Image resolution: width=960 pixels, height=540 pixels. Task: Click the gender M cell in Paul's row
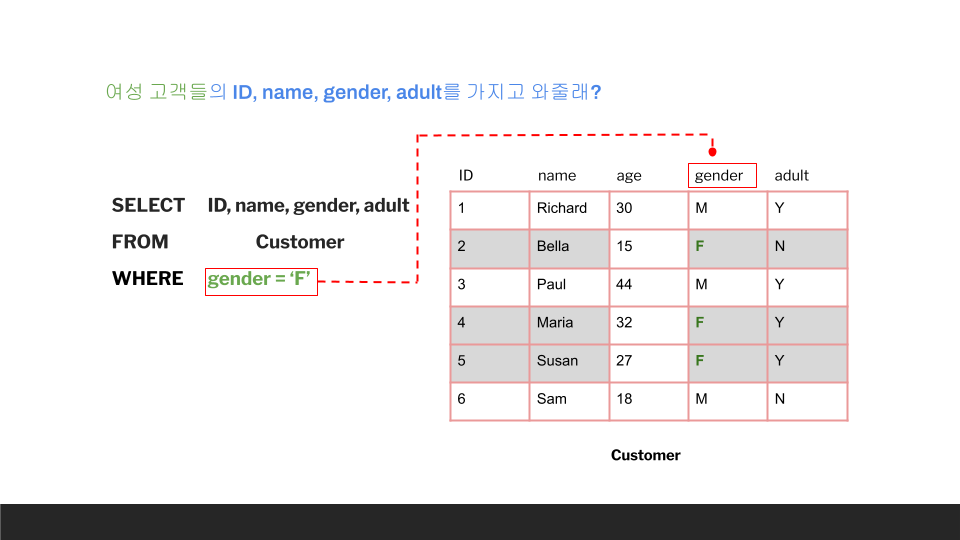(x=728, y=287)
